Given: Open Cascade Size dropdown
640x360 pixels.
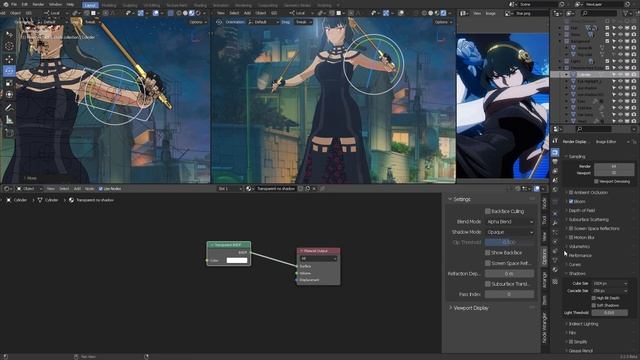Looking at the screenshot, I should 610,291.
